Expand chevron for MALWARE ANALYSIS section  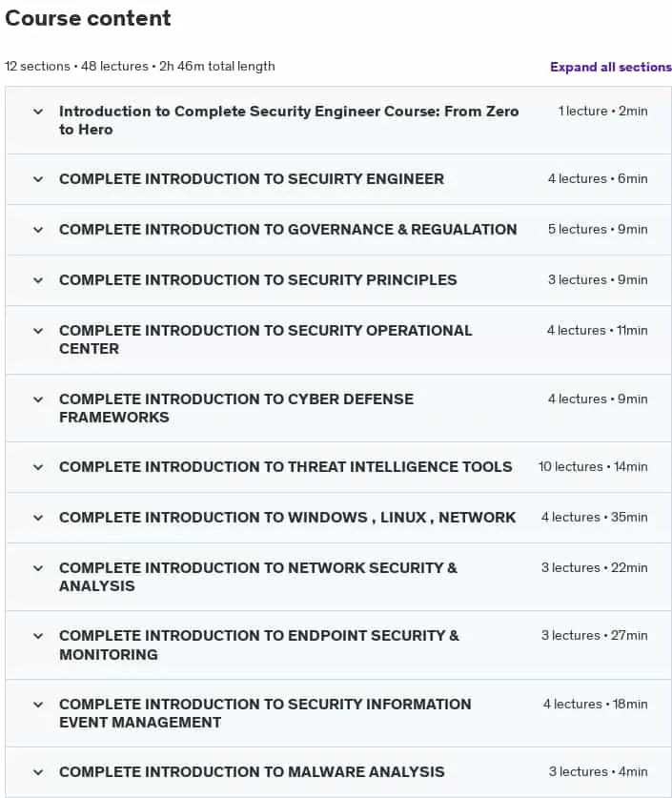pyautogui.click(x=38, y=772)
